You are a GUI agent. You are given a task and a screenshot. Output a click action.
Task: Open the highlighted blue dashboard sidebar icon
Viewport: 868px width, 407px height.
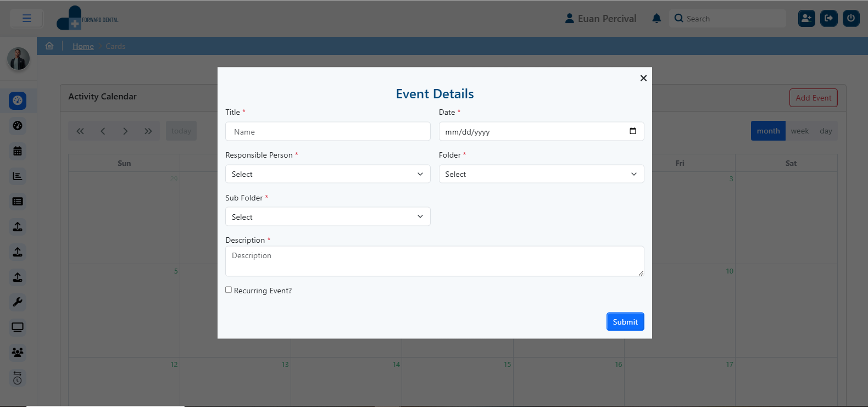tap(18, 101)
